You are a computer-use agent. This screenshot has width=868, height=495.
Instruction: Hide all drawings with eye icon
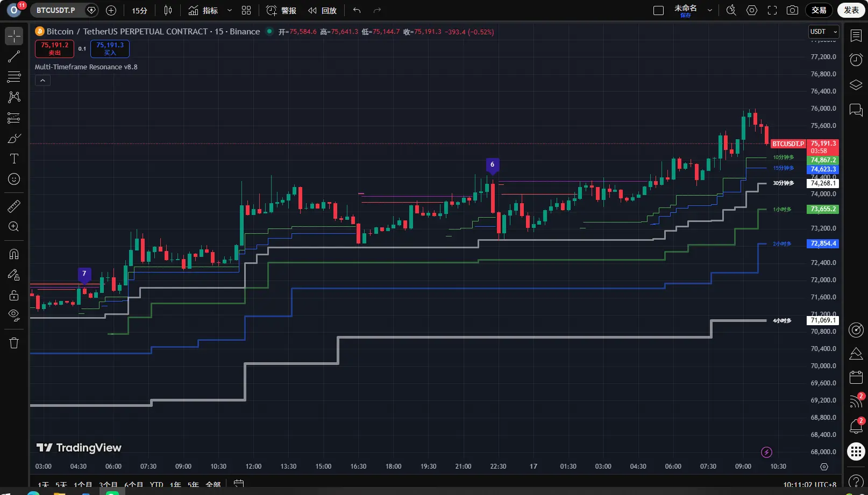14,315
